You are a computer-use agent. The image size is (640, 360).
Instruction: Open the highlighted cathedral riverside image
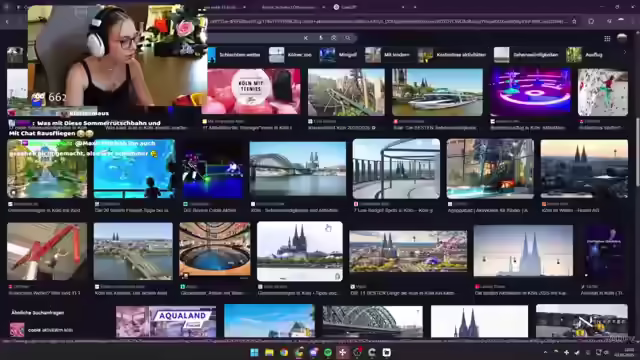300,251
